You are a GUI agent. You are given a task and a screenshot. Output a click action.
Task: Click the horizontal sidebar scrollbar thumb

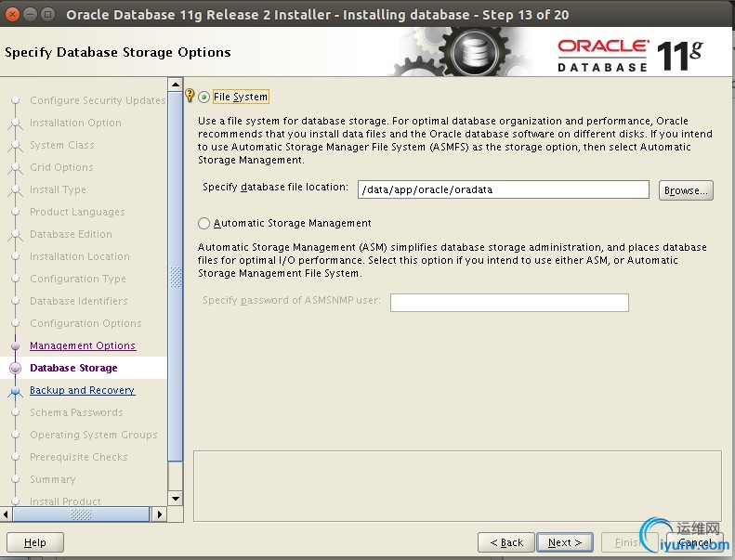pyautogui.click(x=81, y=514)
